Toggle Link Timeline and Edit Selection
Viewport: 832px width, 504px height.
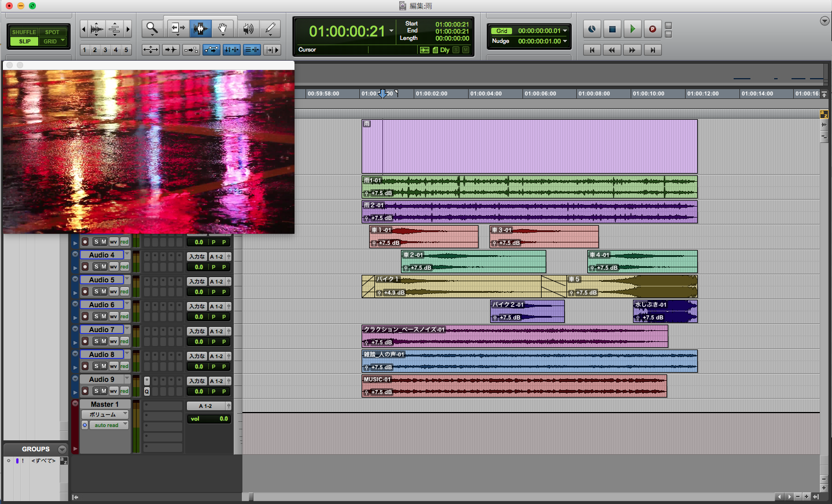231,50
